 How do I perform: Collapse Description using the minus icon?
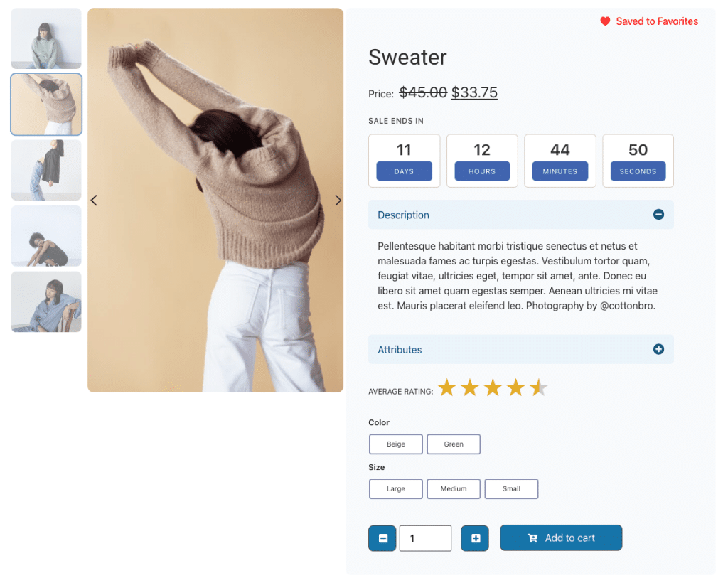coord(658,215)
